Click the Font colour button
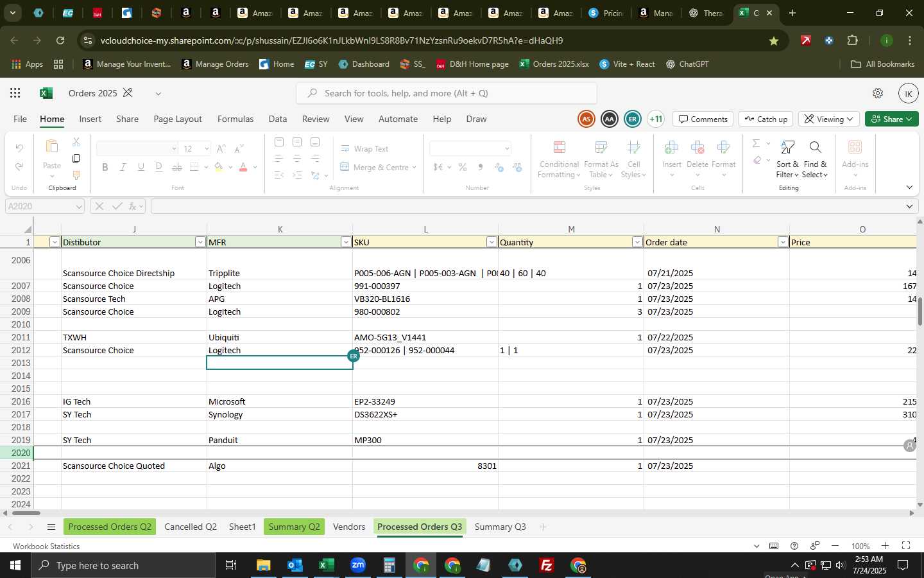The image size is (924, 578). (x=243, y=167)
